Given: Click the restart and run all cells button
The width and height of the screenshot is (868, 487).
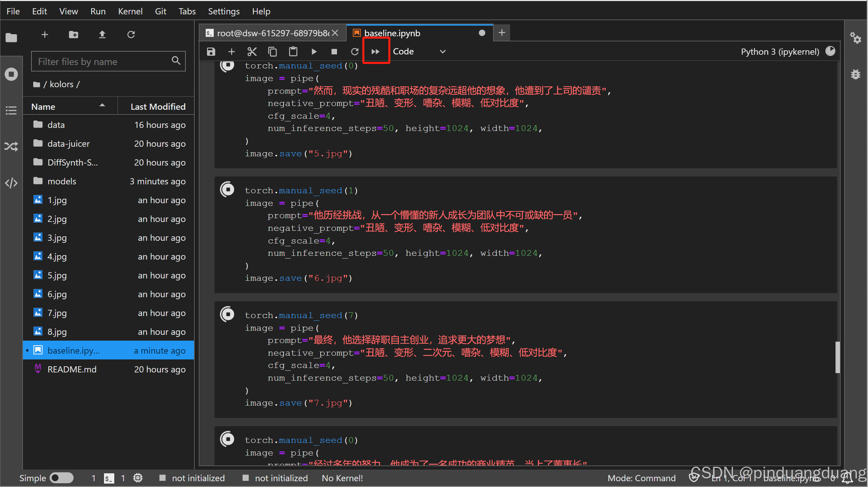Looking at the screenshot, I should (x=375, y=52).
